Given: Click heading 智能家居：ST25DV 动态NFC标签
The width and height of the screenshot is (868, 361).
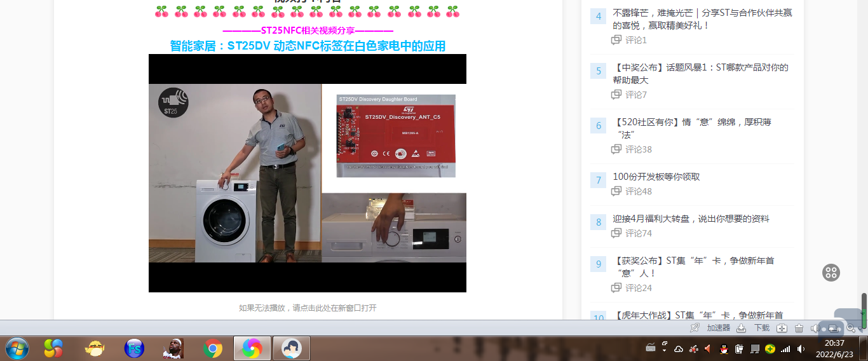Looking at the screenshot, I should point(308,46).
